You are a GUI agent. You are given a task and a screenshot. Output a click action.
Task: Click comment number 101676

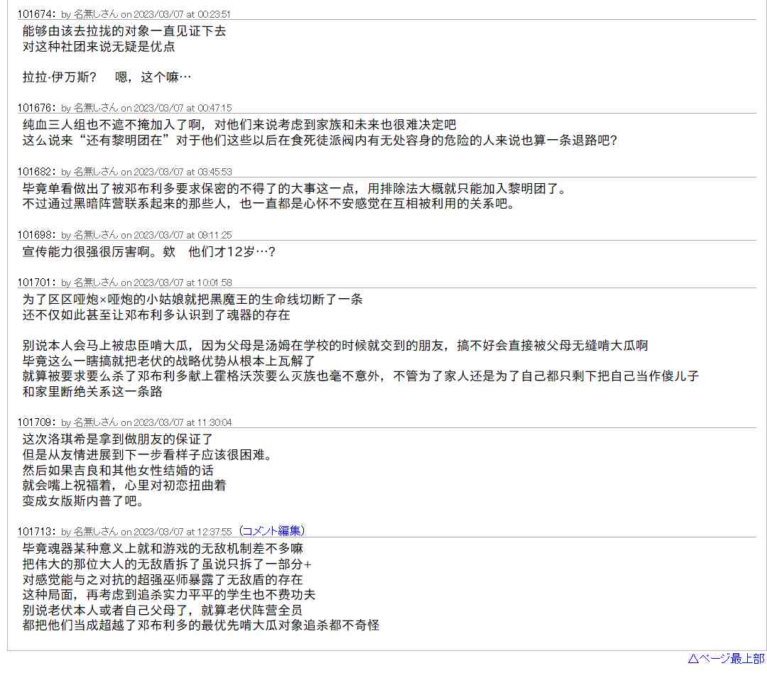(35, 108)
